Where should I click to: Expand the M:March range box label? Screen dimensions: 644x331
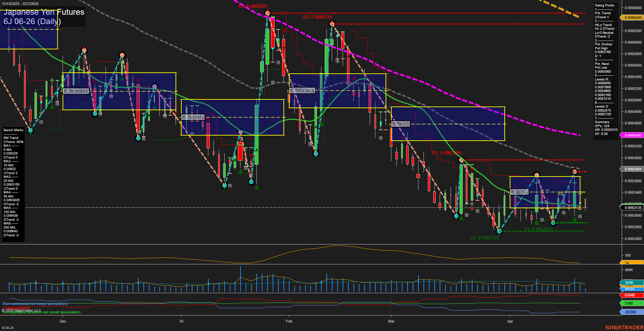pos(400,124)
